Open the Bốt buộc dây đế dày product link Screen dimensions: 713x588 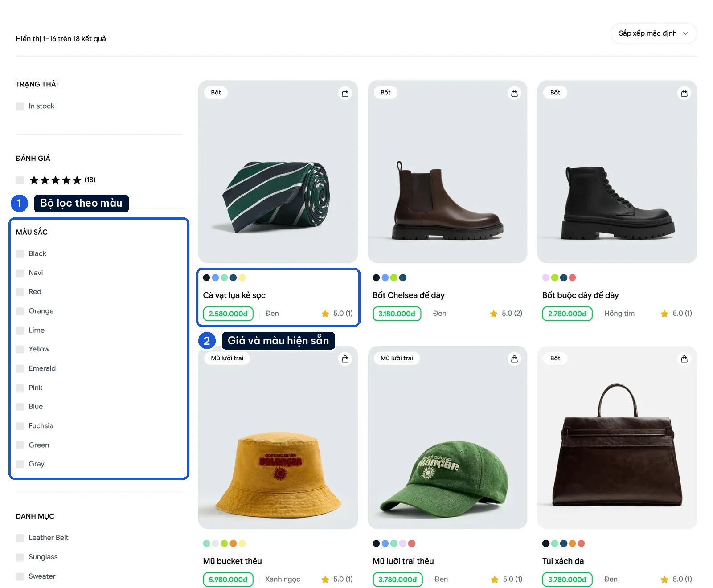580,295
